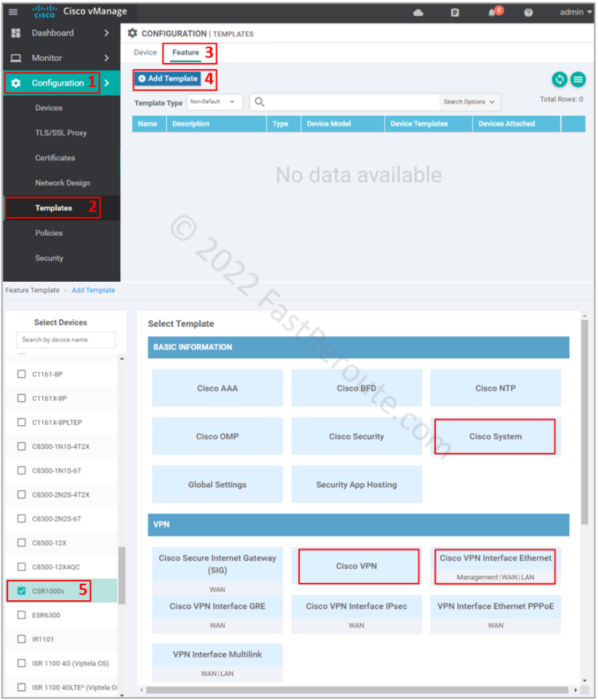This screenshot has width=598, height=700.
Task: Refresh the template list using the circular arrows icon
Action: (559, 79)
